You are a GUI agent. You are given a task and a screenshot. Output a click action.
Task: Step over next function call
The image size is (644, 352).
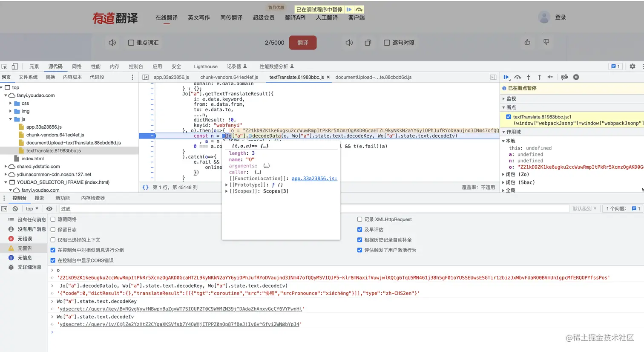click(x=517, y=77)
